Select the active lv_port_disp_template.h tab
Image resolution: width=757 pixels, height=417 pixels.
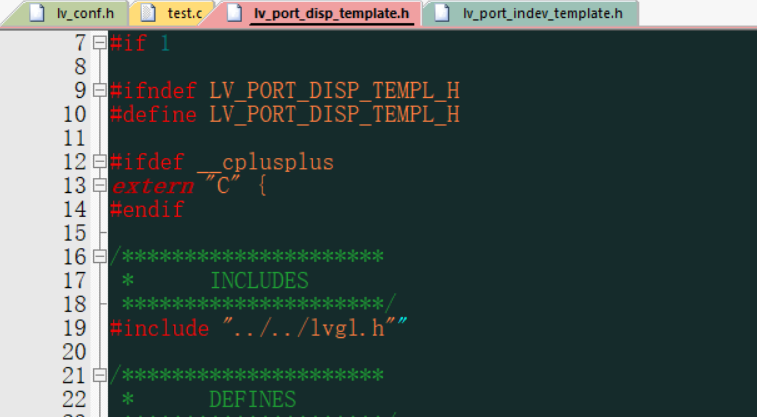click(332, 14)
